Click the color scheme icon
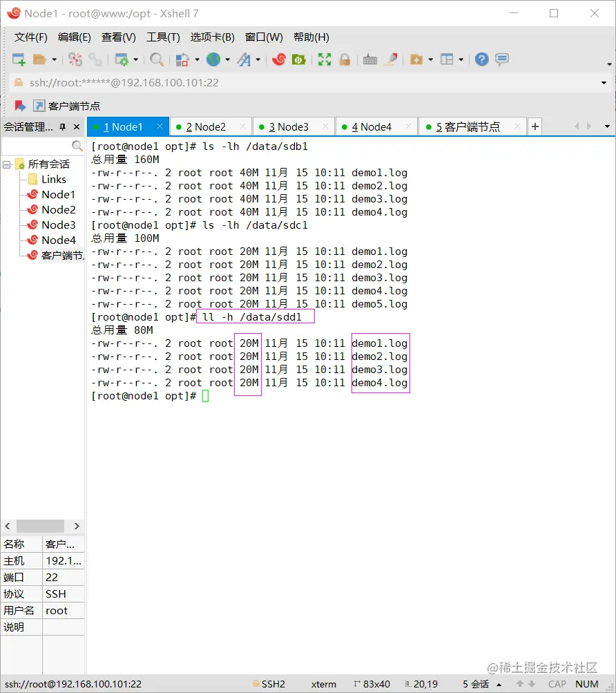The image size is (616, 693). point(182,59)
